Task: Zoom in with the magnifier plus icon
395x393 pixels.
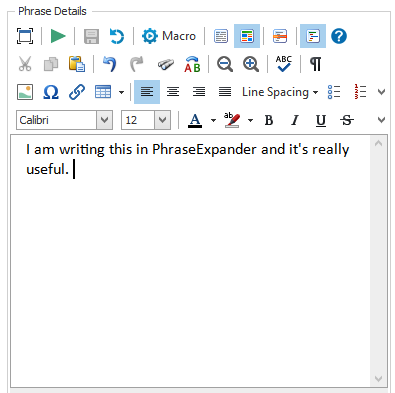Action: 251,64
